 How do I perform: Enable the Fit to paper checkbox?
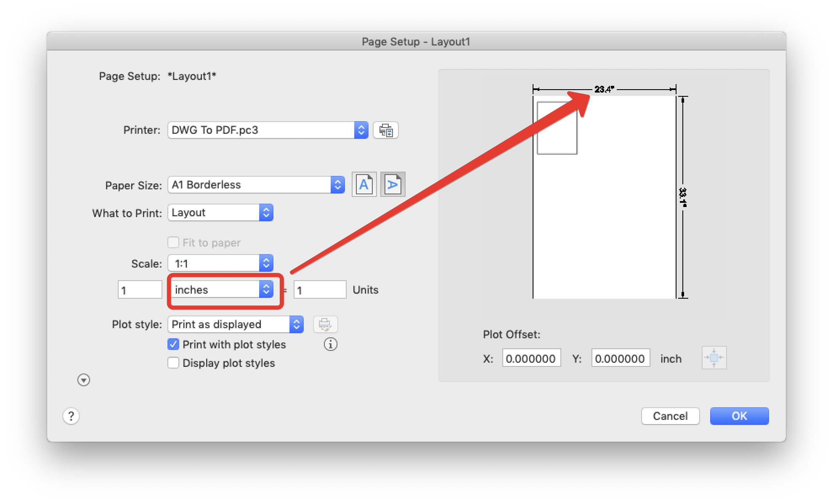click(173, 243)
